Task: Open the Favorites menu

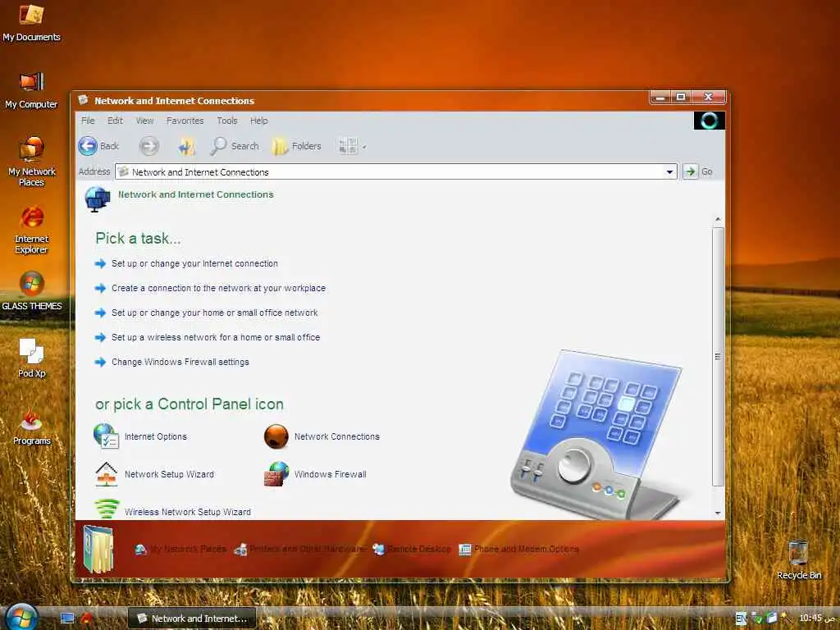Action: (x=185, y=121)
